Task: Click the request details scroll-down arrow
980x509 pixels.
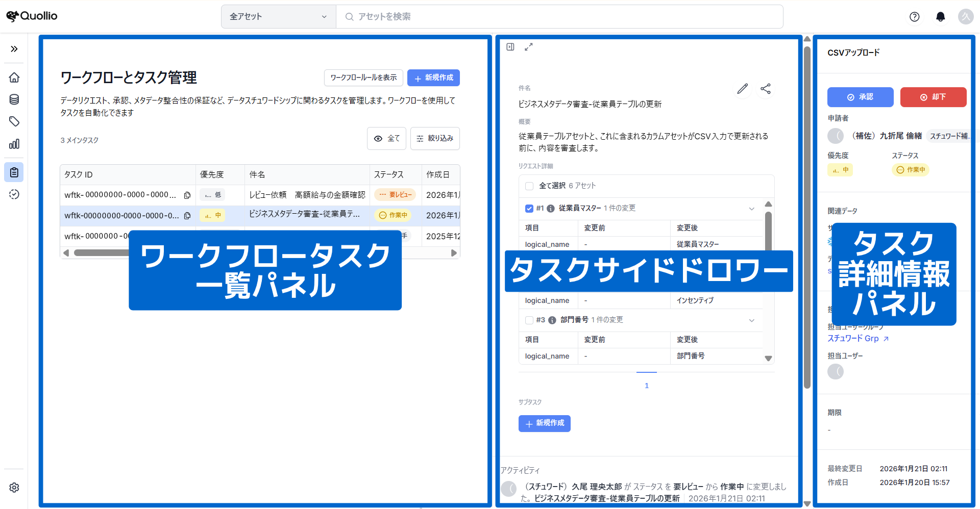Action: tap(768, 359)
